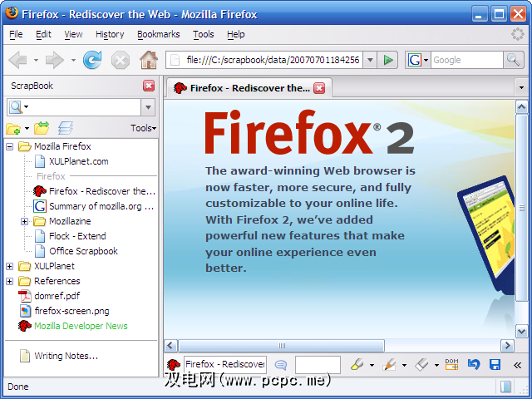Image resolution: width=532 pixels, height=399 pixels.
Task: Save the edited page
Action: (495, 365)
